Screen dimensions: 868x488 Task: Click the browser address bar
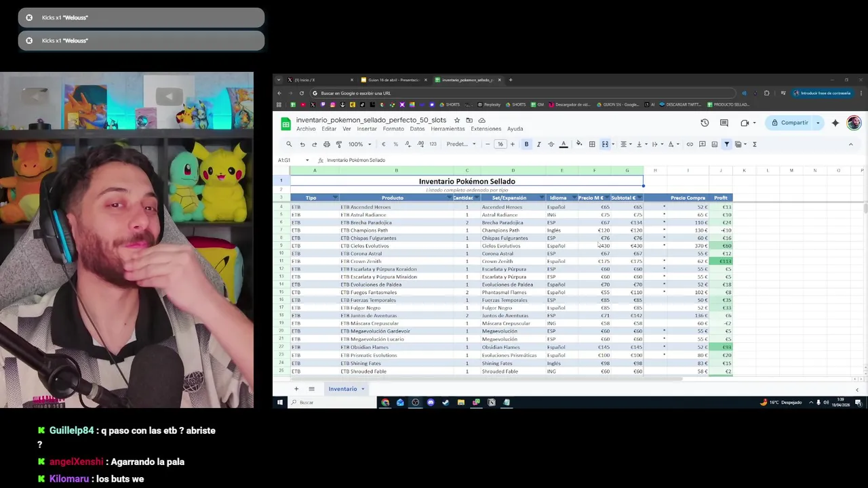pyautogui.click(x=522, y=93)
